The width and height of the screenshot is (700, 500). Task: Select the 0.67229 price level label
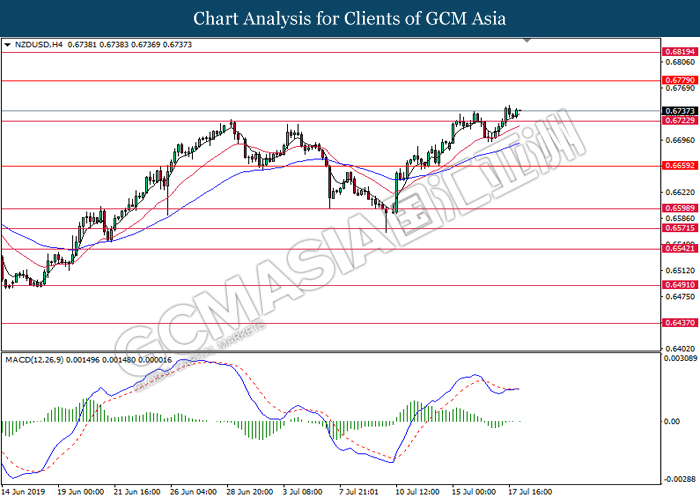click(x=680, y=121)
